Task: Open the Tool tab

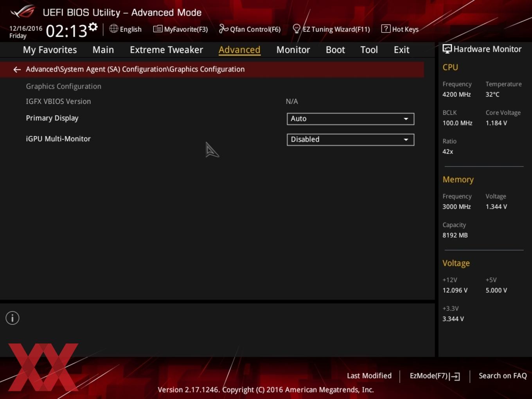Action: tap(369, 50)
